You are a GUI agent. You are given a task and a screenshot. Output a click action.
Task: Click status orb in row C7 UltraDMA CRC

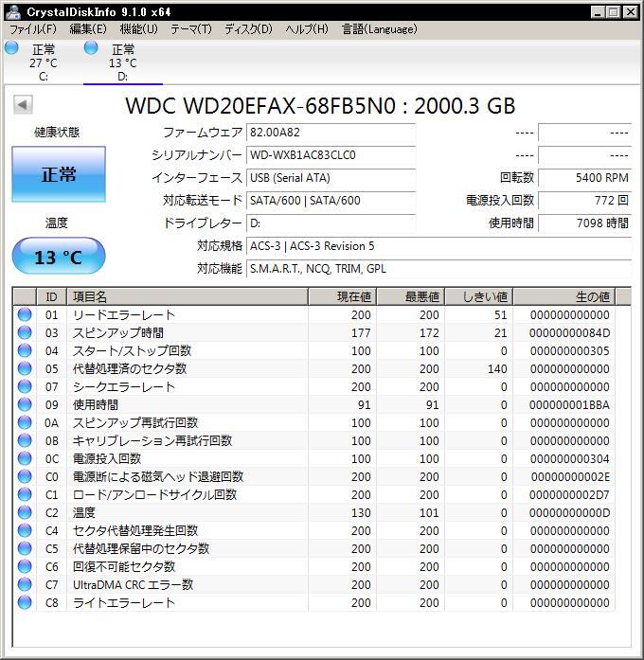point(25,584)
